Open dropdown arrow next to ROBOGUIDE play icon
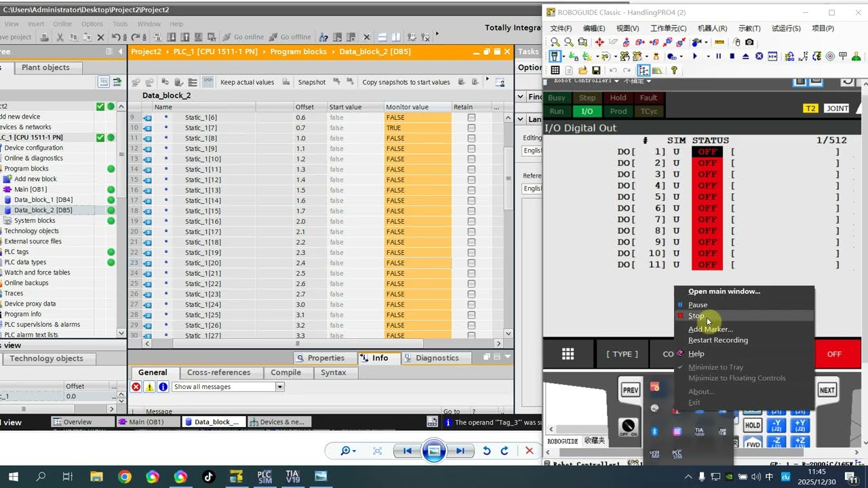Screen dimensions: 868x488 point(709,56)
